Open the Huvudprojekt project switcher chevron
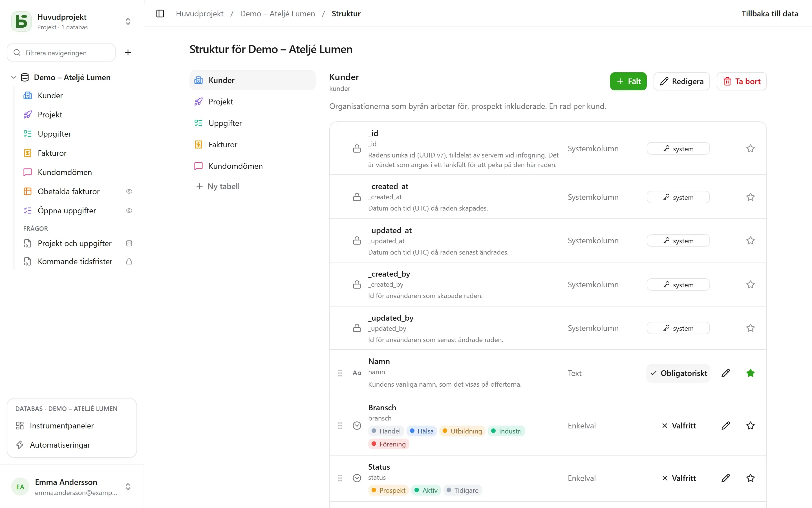 tap(128, 21)
